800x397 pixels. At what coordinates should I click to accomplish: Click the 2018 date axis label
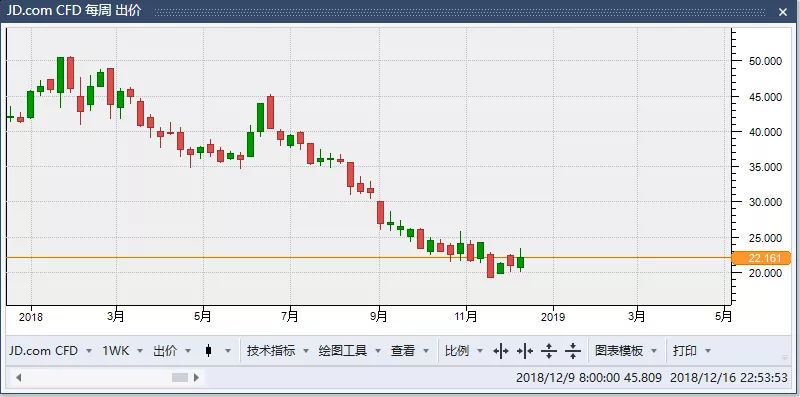[31, 317]
